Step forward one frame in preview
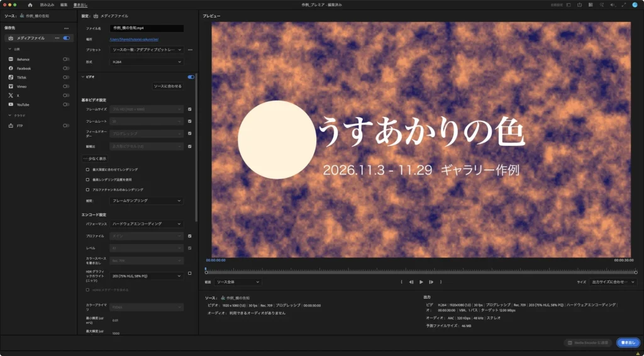The image size is (644, 356). 431,282
